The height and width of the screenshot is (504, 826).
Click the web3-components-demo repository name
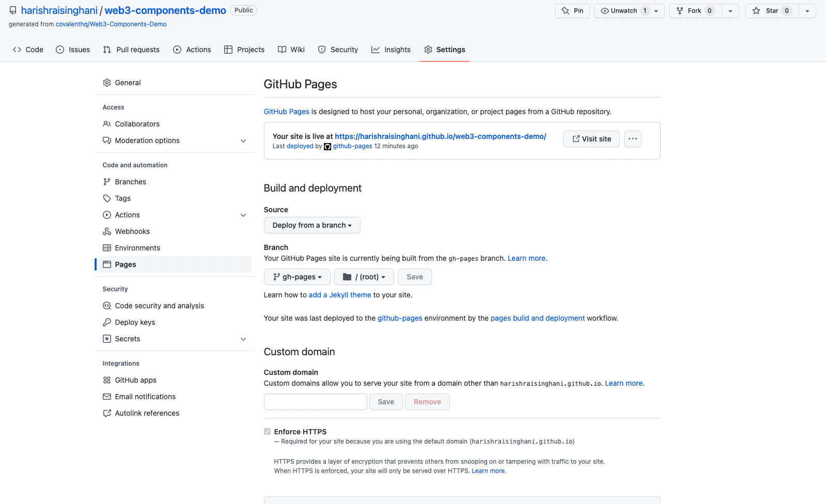165,10
